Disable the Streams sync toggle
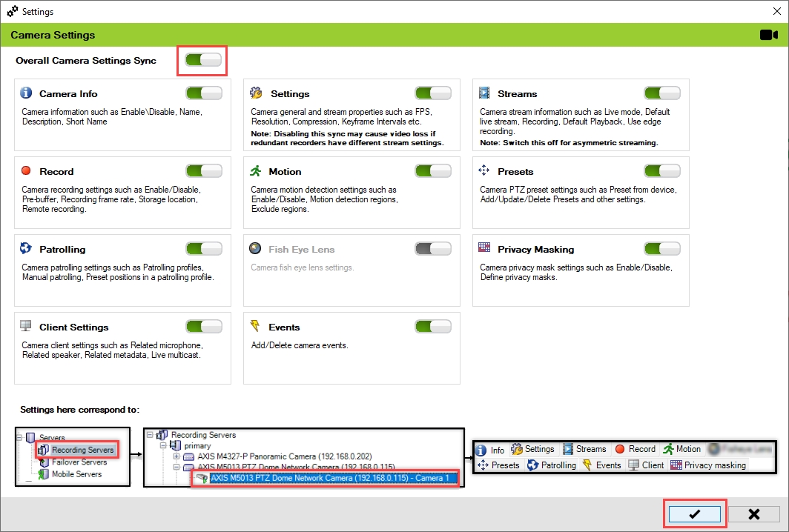The image size is (789, 532). pos(661,93)
